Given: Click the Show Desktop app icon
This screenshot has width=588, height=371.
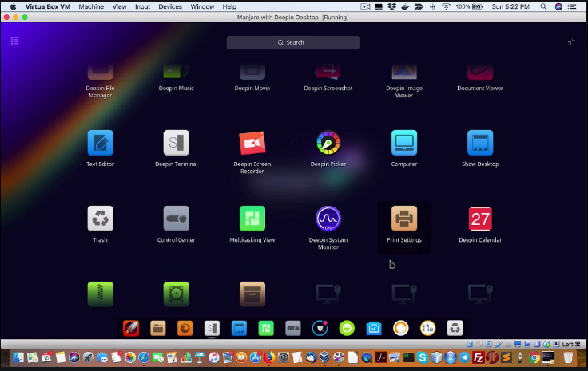Looking at the screenshot, I should click(480, 143).
